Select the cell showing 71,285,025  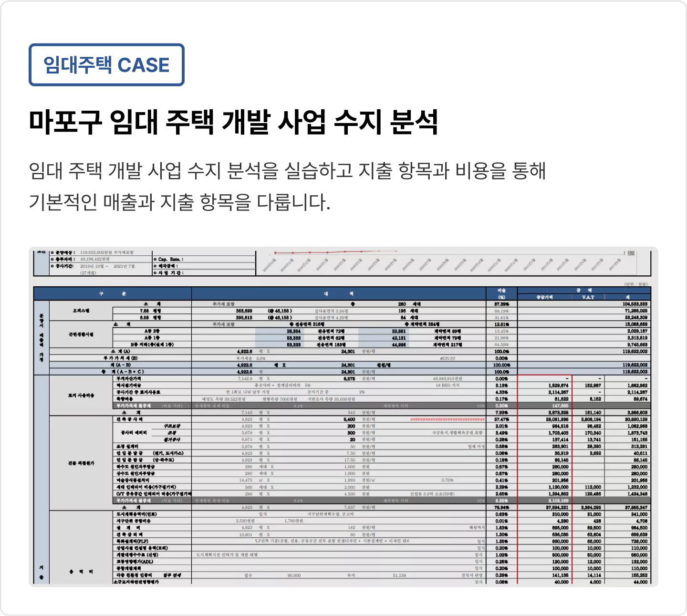(x=636, y=311)
